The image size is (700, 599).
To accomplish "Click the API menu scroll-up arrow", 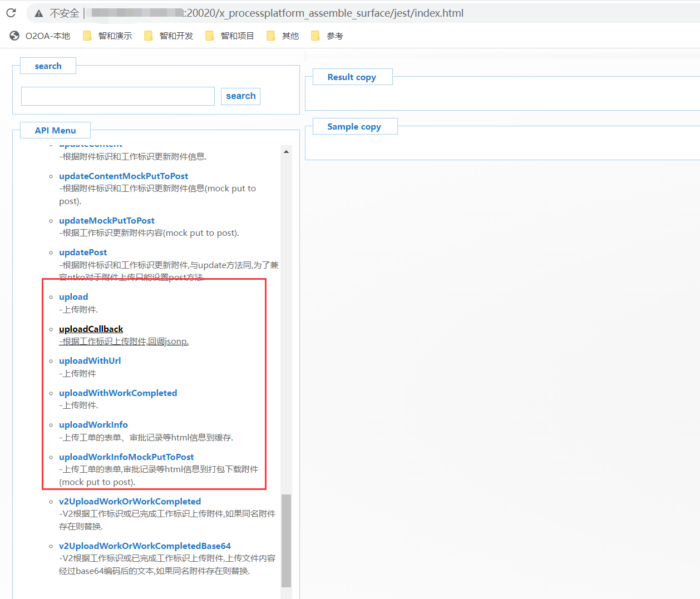I will pos(286,151).
